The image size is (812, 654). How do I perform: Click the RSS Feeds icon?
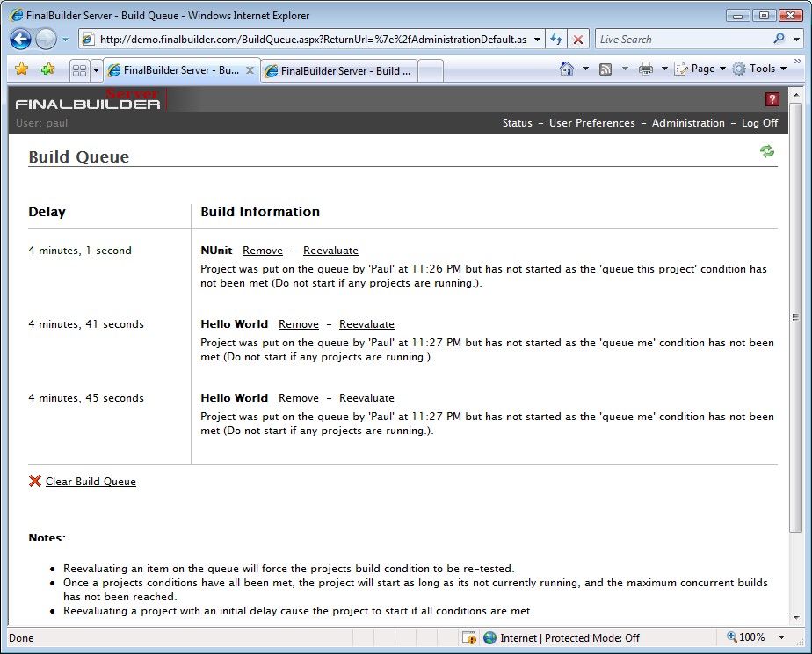tap(605, 69)
